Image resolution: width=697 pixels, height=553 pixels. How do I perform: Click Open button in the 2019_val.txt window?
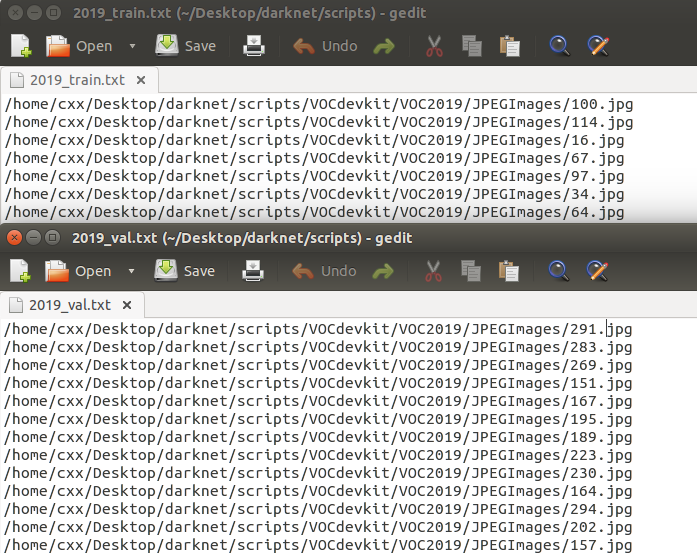click(x=80, y=271)
